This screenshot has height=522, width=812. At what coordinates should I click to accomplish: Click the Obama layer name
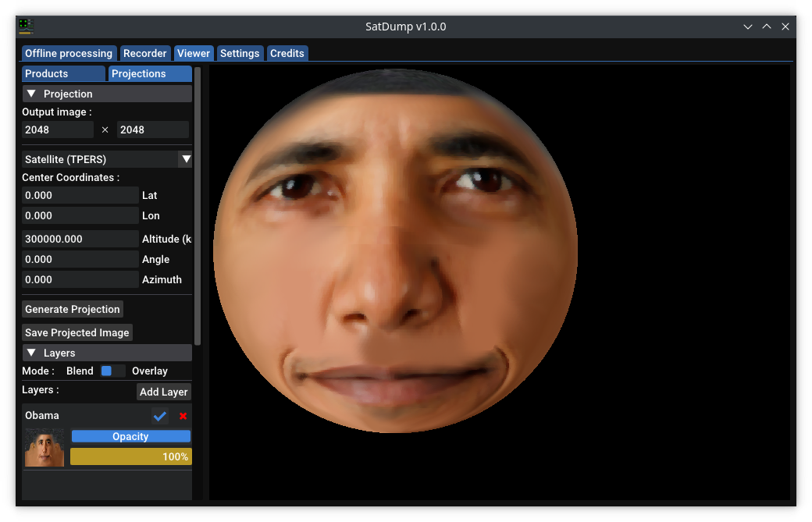[x=42, y=415]
